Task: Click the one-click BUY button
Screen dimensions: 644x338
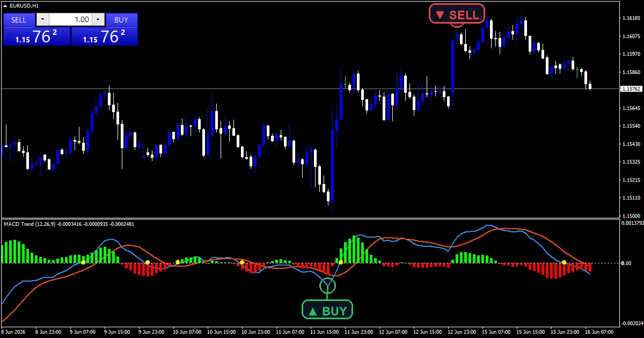Action: (x=122, y=20)
